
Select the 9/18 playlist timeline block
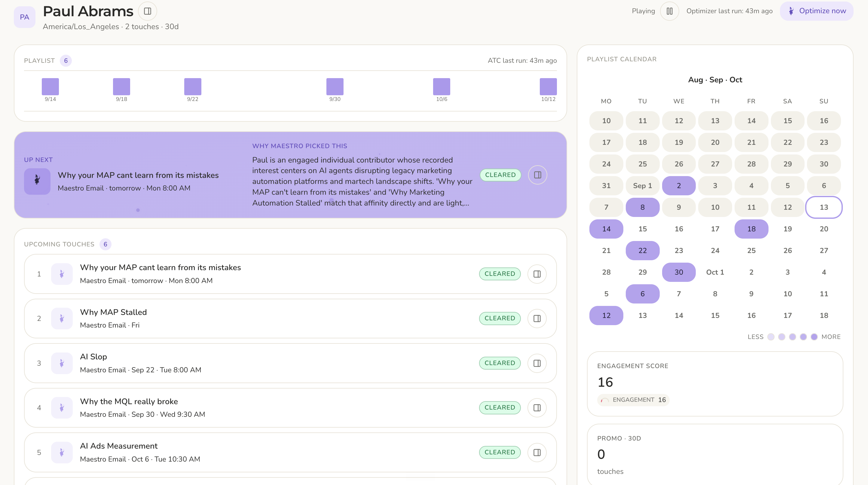click(121, 87)
